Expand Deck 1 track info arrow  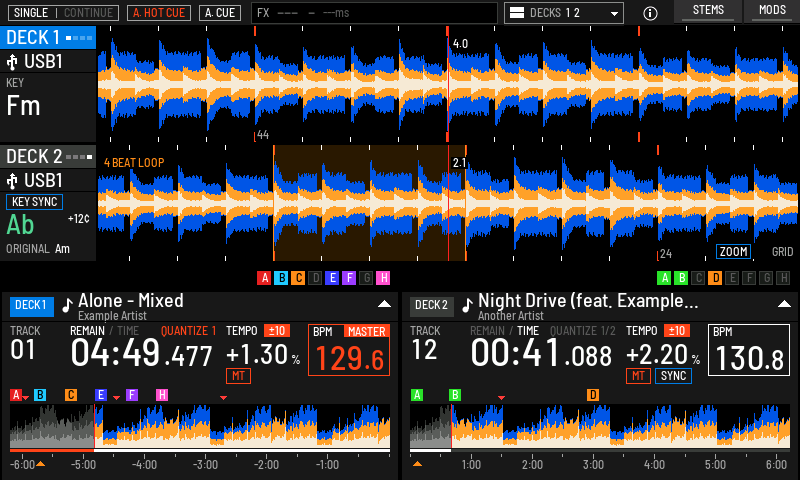tap(384, 304)
